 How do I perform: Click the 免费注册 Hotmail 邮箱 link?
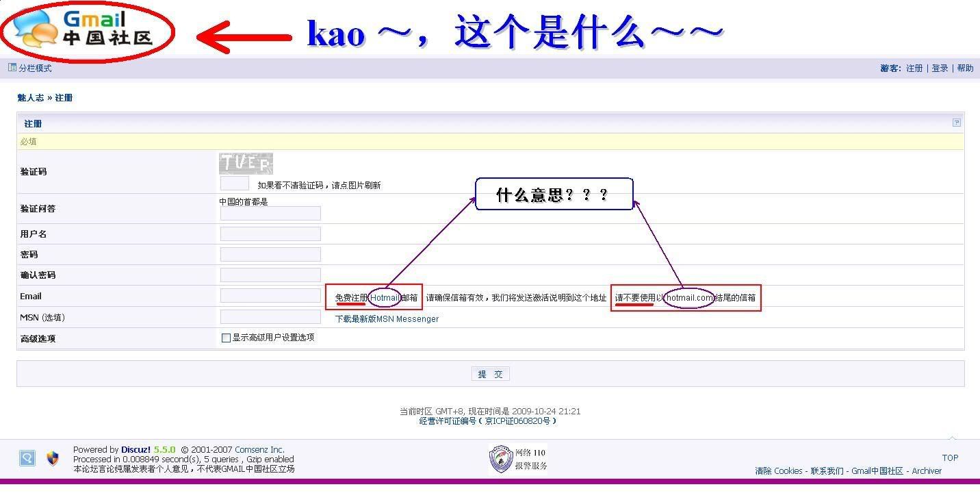click(x=376, y=298)
